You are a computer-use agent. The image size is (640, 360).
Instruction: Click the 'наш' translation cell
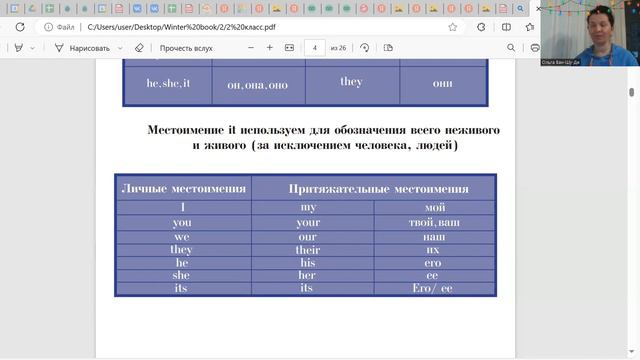pyautogui.click(x=434, y=237)
